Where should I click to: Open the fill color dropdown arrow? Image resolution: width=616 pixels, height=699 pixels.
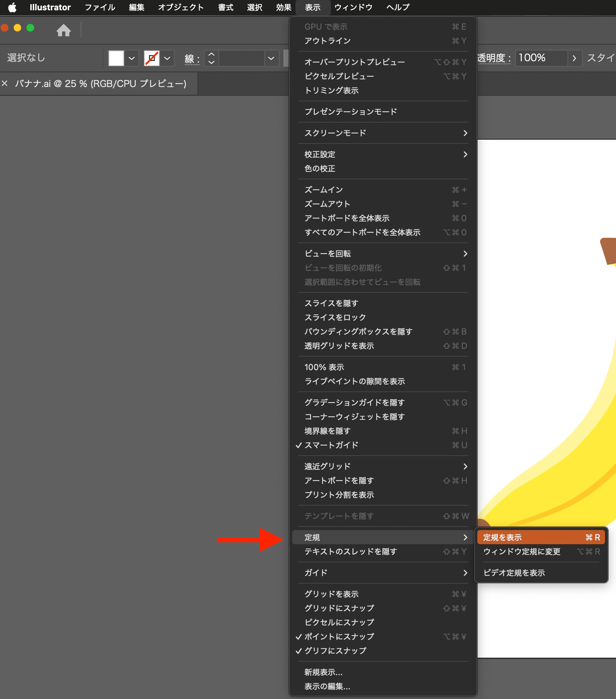[x=132, y=58]
